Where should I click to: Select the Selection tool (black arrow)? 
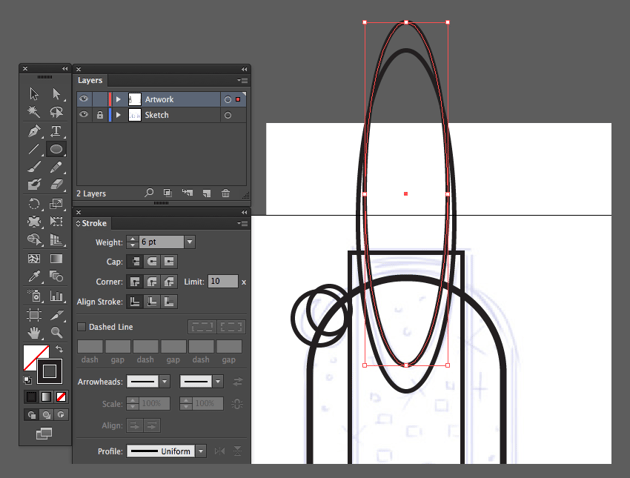(x=34, y=94)
